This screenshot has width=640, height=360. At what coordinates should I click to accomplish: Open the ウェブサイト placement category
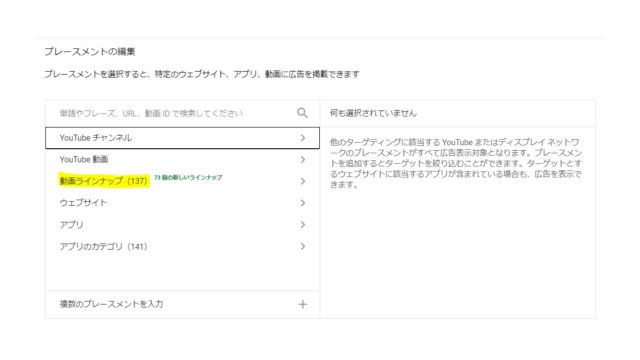point(83,203)
